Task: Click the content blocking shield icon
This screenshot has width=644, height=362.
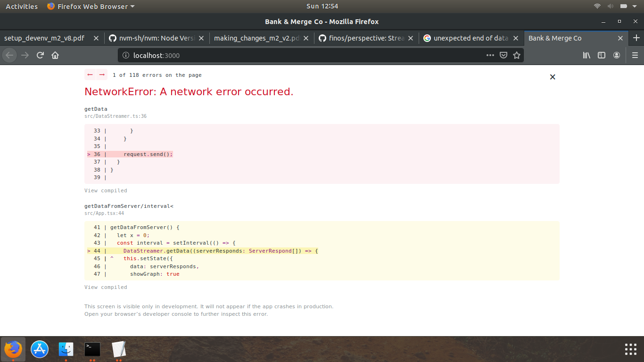Action: 504,55
